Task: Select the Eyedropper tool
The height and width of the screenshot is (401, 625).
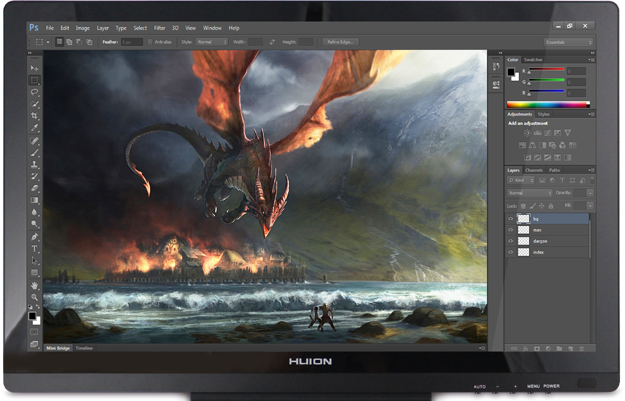Action: click(x=34, y=128)
